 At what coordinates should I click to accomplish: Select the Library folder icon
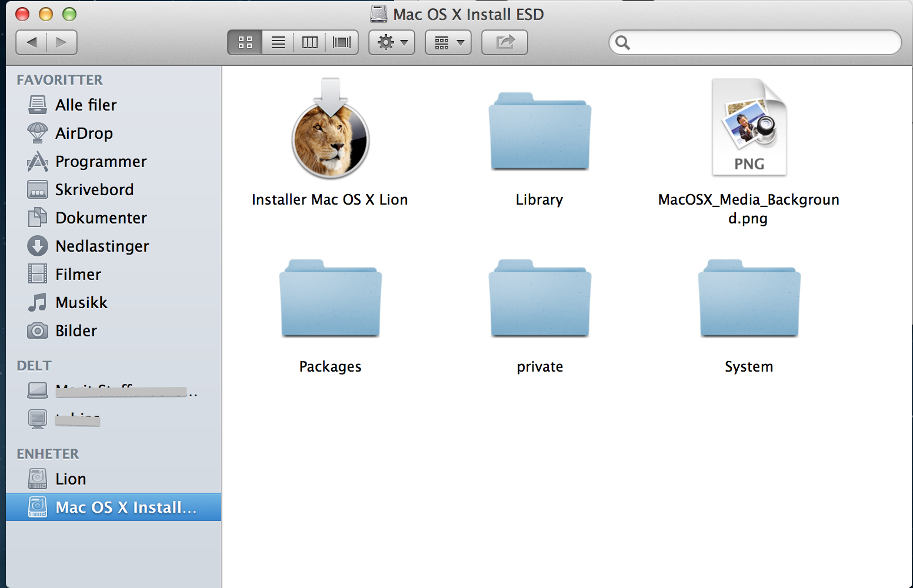point(540,131)
